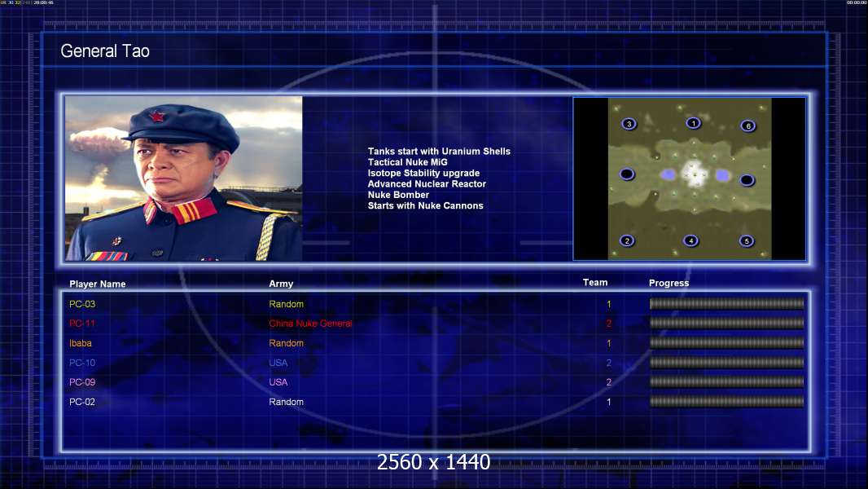The width and height of the screenshot is (868, 489).
Task: Click PC-09 loading progress bar
Action: pyautogui.click(x=727, y=381)
